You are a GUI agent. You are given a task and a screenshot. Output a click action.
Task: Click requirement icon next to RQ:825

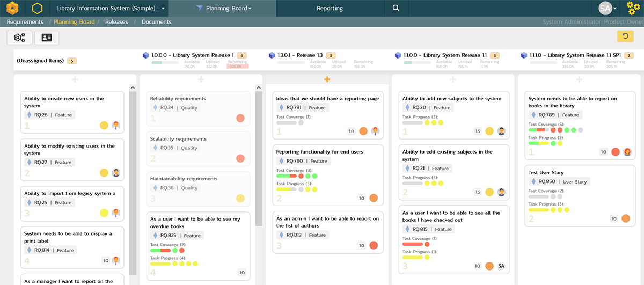tap(156, 235)
